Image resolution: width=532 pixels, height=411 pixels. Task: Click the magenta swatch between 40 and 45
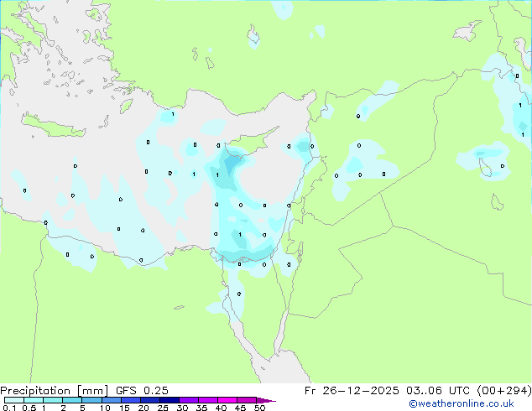[x=227, y=400]
